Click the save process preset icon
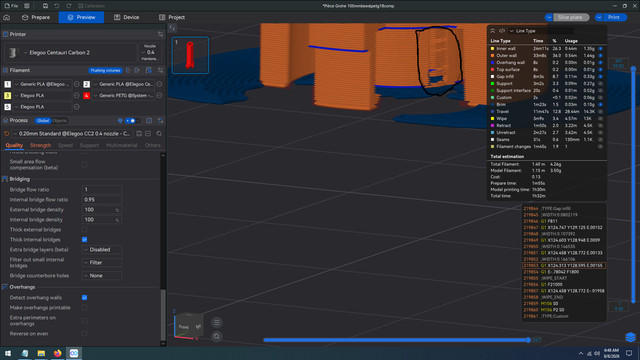This screenshot has width=640, height=360. [139, 134]
